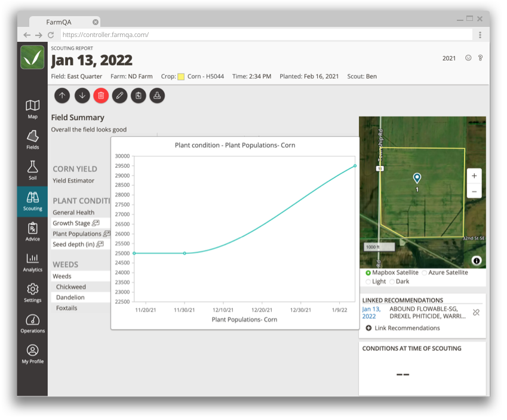Click chart icon next to Plant Populations
This screenshot has height=420, width=507.
tap(106, 234)
